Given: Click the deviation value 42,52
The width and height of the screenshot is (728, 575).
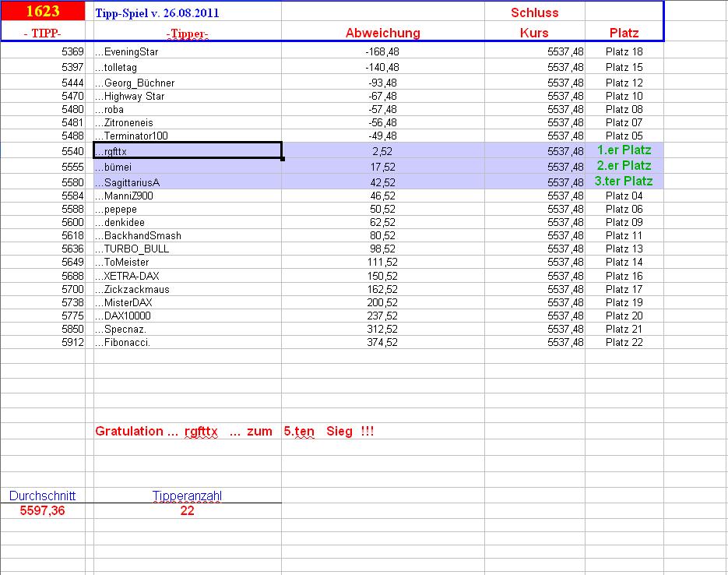Looking at the screenshot, I should [x=383, y=182].
